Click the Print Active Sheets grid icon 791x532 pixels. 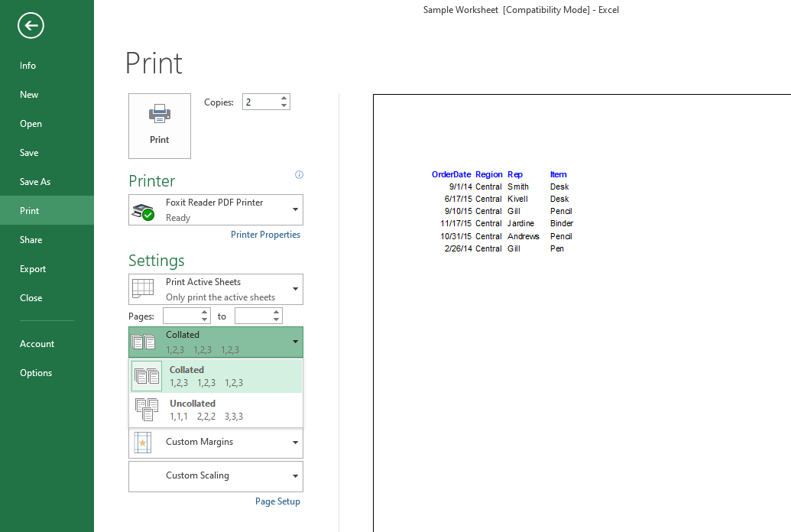[x=143, y=289]
